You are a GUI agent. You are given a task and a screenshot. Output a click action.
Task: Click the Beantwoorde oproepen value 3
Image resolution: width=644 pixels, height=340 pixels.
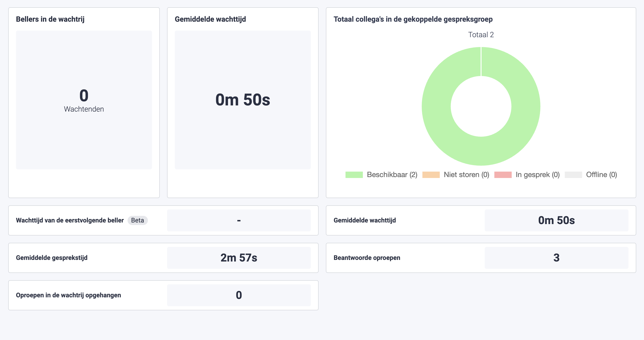(x=557, y=258)
